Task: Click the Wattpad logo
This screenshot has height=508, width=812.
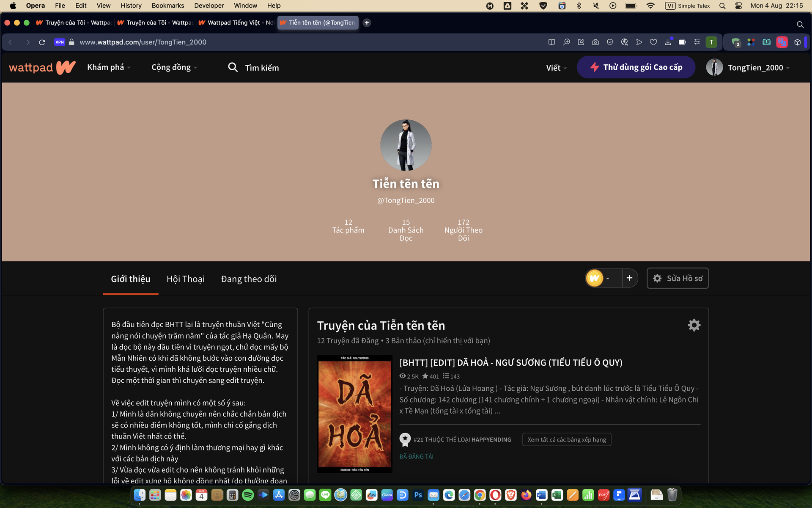Action: (42, 68)
